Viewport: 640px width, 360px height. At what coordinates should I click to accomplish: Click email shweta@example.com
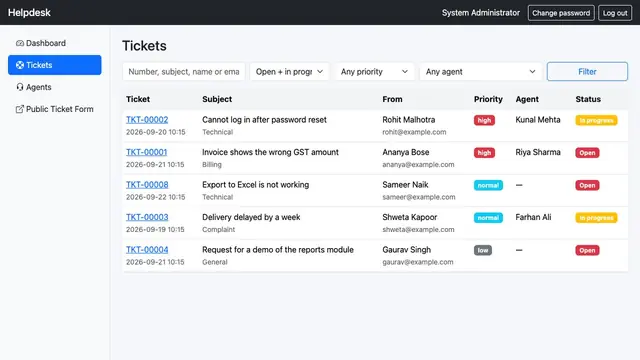coord(418,229)
